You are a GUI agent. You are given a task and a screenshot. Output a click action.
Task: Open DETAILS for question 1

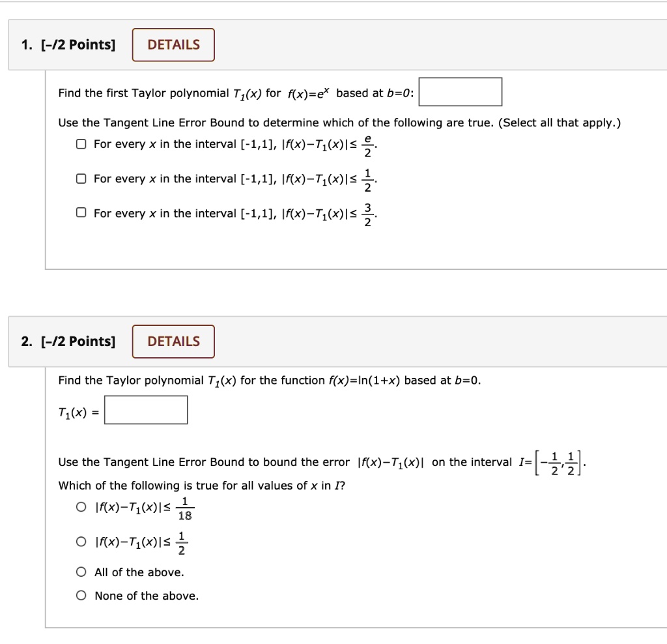pos(173,44)
